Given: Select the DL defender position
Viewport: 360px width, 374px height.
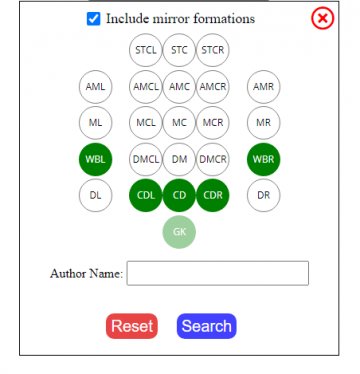Looking at the screenshot, I should click(x=95, y=195).
